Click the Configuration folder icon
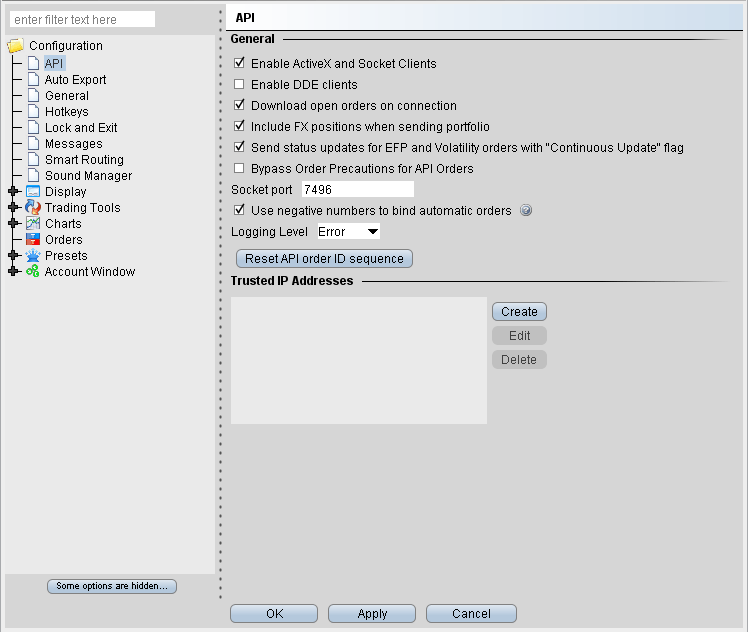 click(x=15, y=46)
